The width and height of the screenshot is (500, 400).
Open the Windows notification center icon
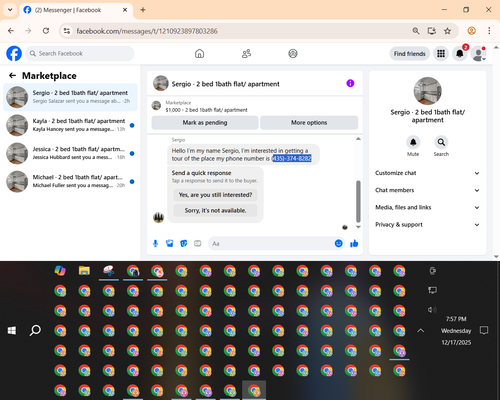point(484,330)
